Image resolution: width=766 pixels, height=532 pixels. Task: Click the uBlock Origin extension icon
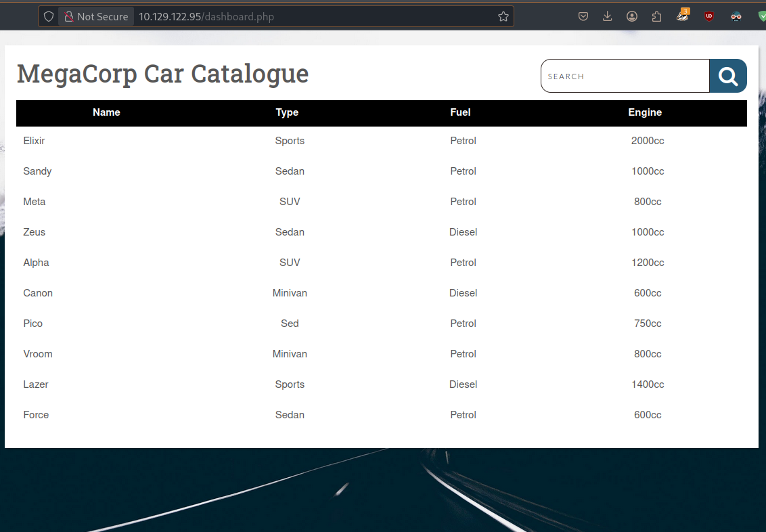(x=709, y=16)
